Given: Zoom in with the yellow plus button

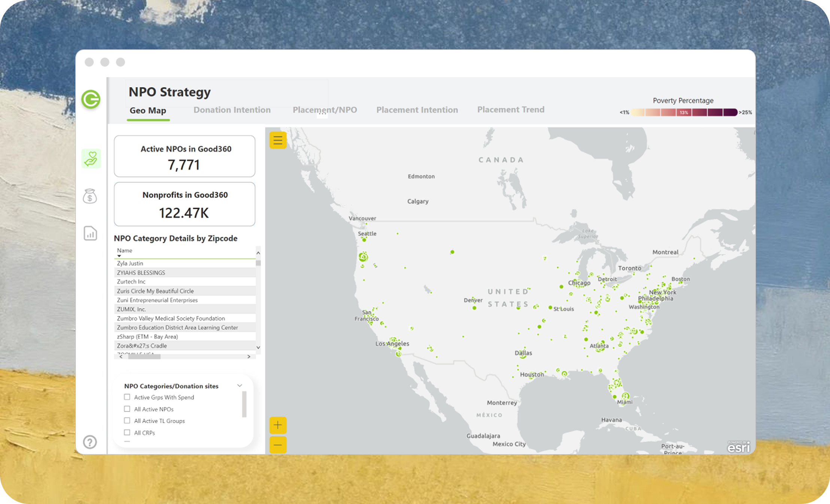Looking at the screenshot, I should coord(278,425).
